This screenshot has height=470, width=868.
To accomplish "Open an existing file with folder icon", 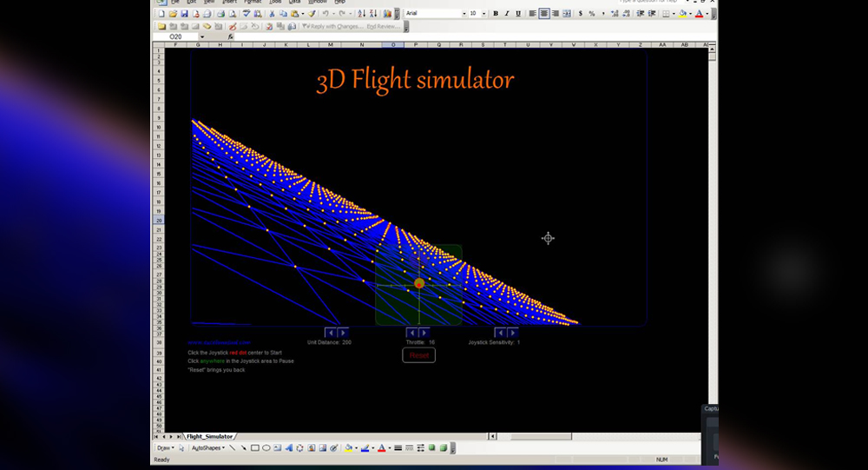I will tap(173, 14).
